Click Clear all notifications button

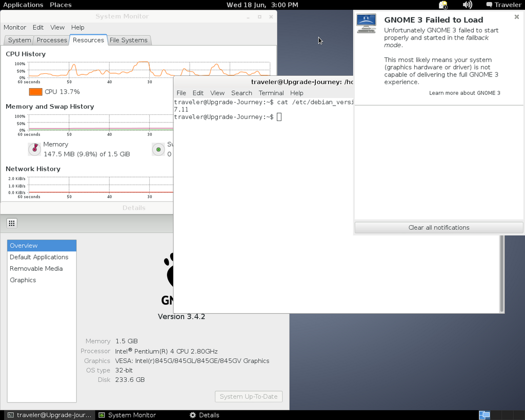[x=439, y=228]
